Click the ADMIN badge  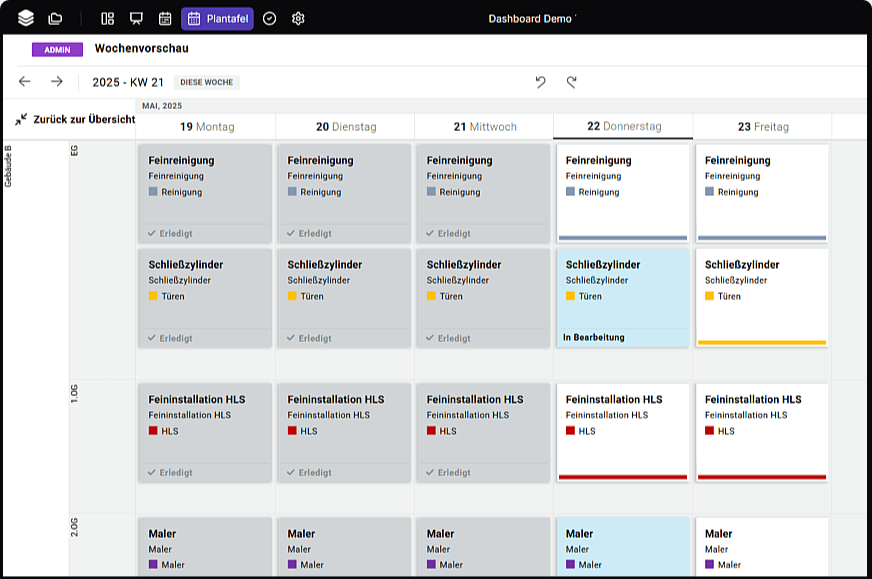click(57, 49)
